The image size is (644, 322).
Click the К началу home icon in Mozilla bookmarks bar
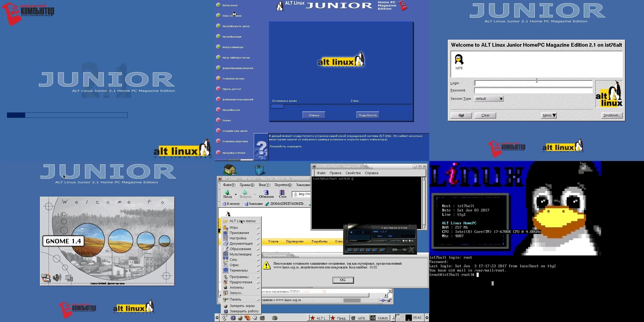224,204
